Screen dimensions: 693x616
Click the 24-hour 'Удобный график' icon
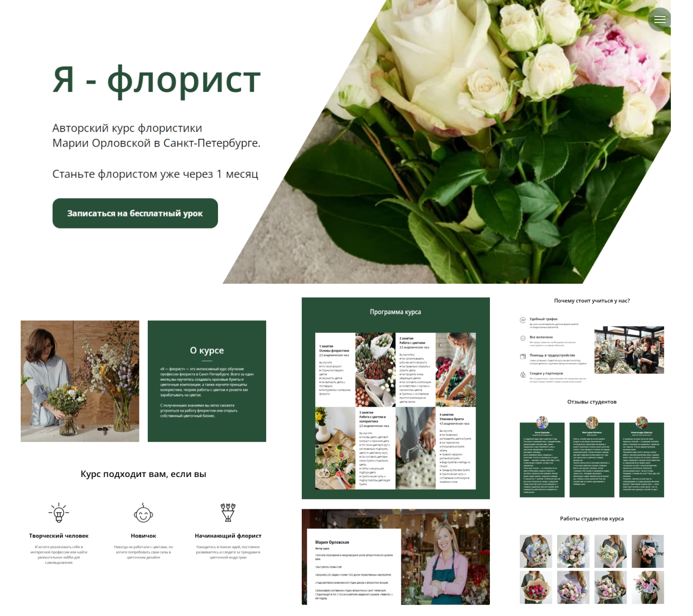(523, 320)
